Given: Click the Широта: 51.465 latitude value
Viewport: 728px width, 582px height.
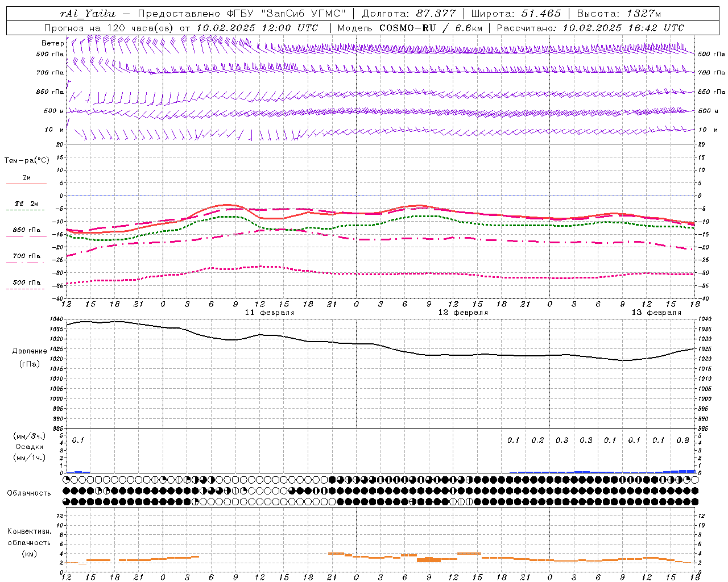Looking at the screenshot, I should point(516,14).
